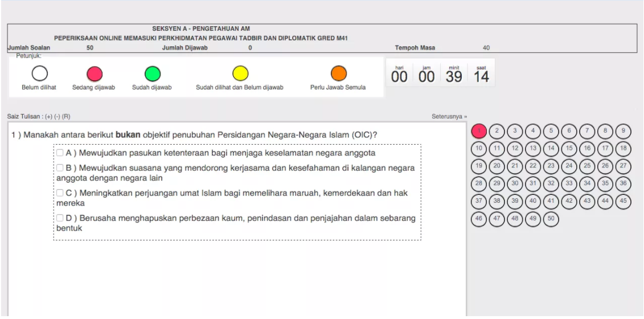Click 'Jumlah Dijawab' label
Viewport: 644px width, 319px height.
pos(185,48)
